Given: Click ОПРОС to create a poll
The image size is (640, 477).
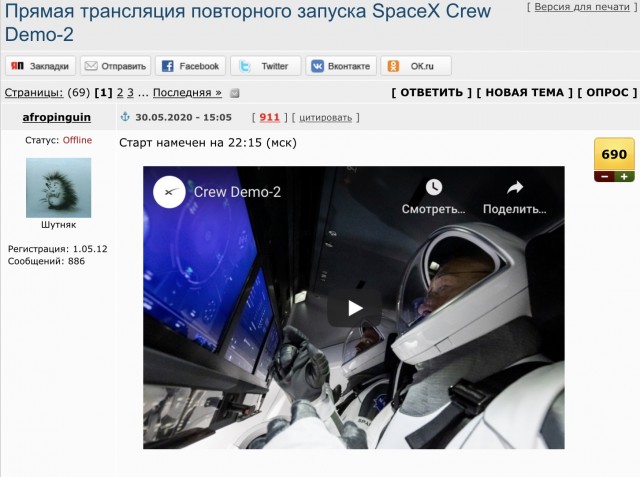Looking at the screenshot, I should pos(607,93).
